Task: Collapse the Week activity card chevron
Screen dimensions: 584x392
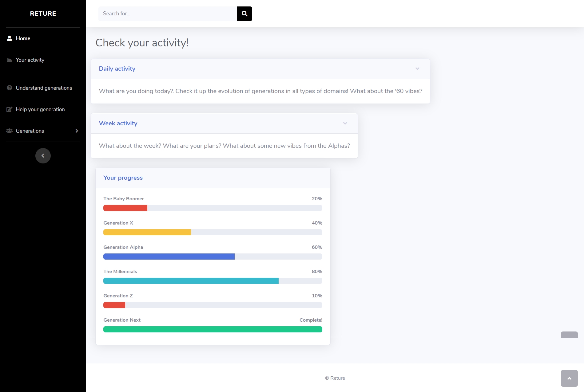Action: point(345,123)
